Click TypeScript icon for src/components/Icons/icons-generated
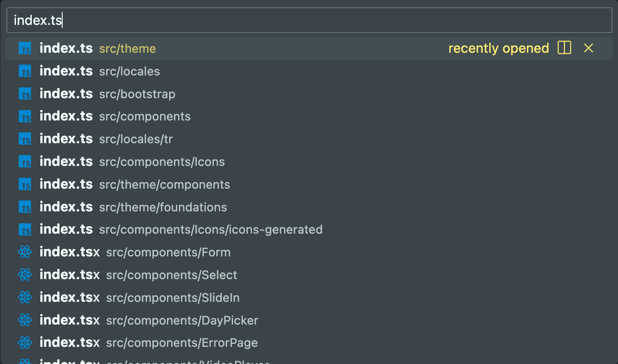The width and height of the screenshot is (618, 364). point(25,230)
